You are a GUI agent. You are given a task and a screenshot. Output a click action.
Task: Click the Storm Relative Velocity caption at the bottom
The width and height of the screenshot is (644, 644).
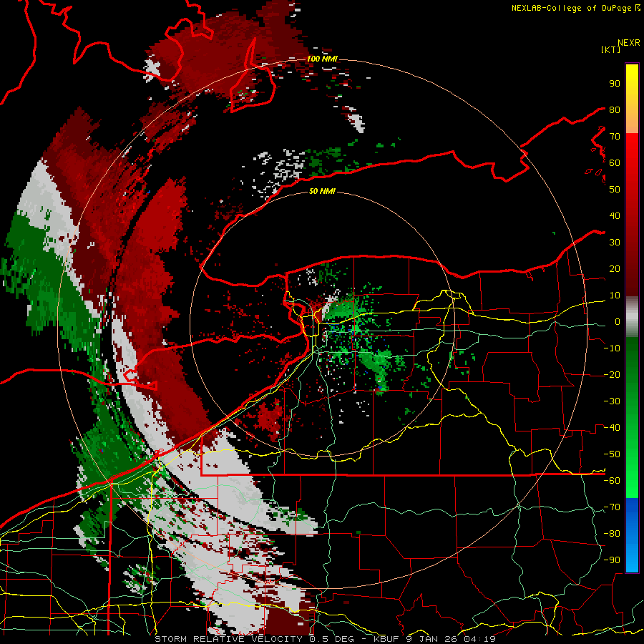pyautogui.click(x=326, y=639)
